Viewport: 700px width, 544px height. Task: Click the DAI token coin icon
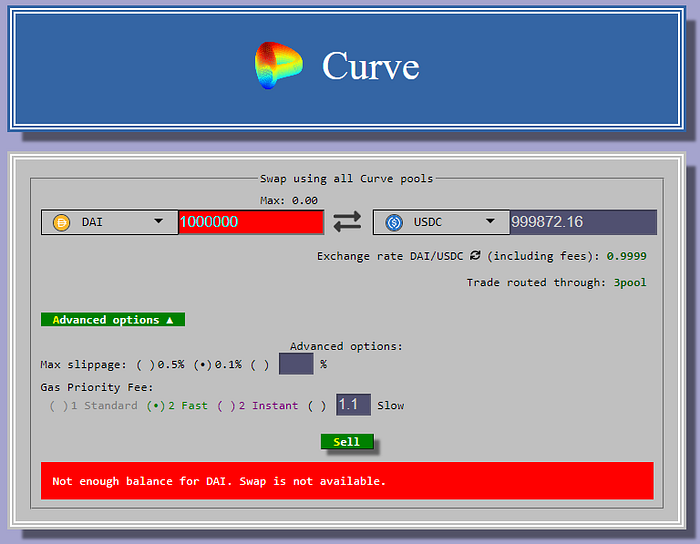61,223
